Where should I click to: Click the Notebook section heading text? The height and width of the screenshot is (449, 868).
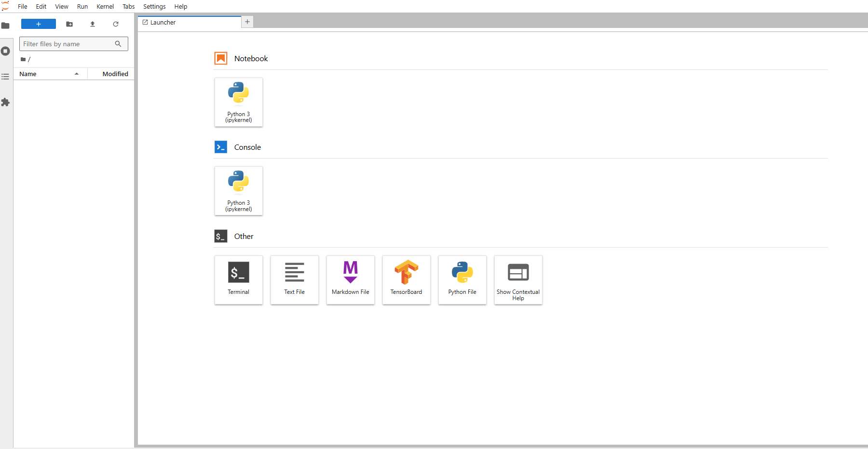coord(251,58)
